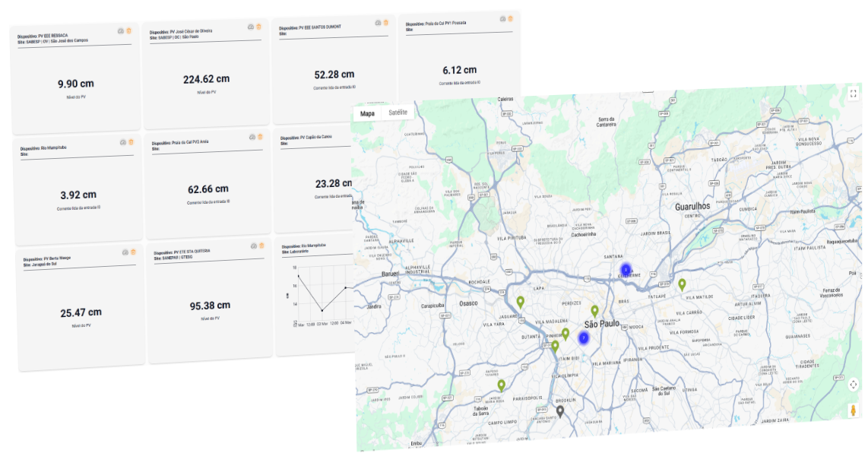This screenshot has width=868, height=466.
Task: Select gray map pin near Brooklin
Action: [560, 411]
